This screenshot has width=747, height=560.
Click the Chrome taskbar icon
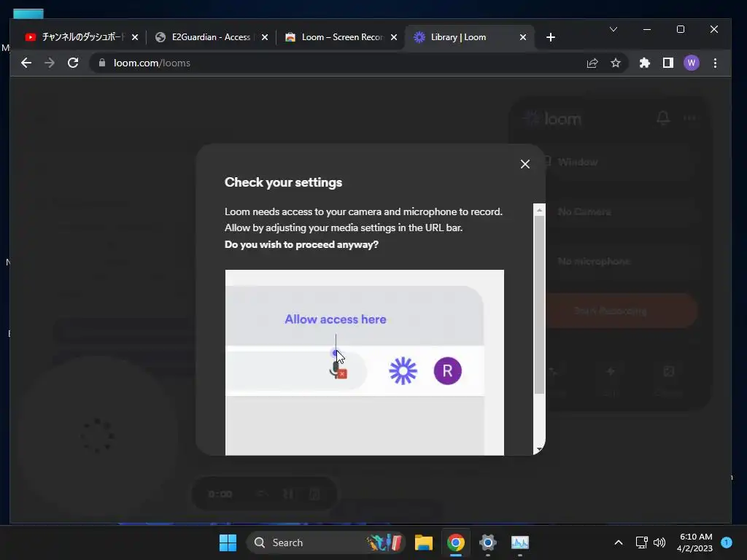click(x=456, y=542)
